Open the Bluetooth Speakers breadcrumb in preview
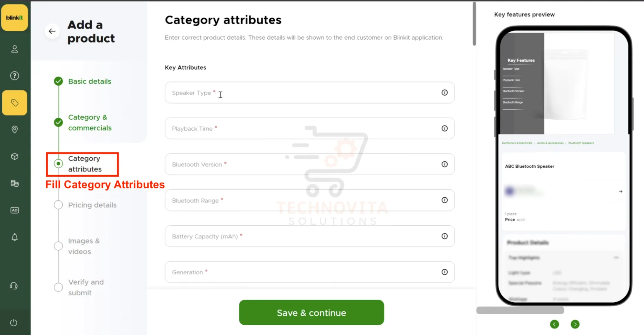644x335 pixels. (581, 143)
